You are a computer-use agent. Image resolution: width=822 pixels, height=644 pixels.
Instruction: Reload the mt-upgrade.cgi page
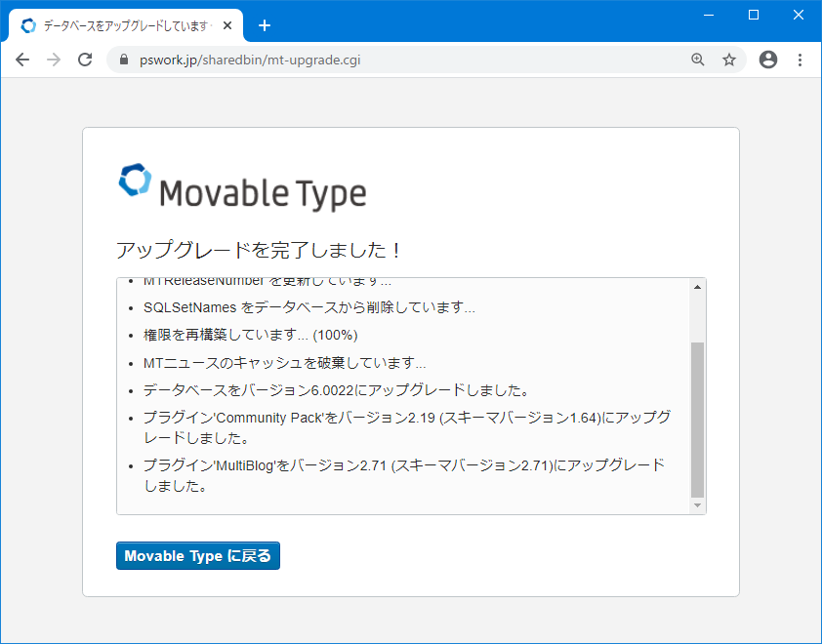(85, 60)
